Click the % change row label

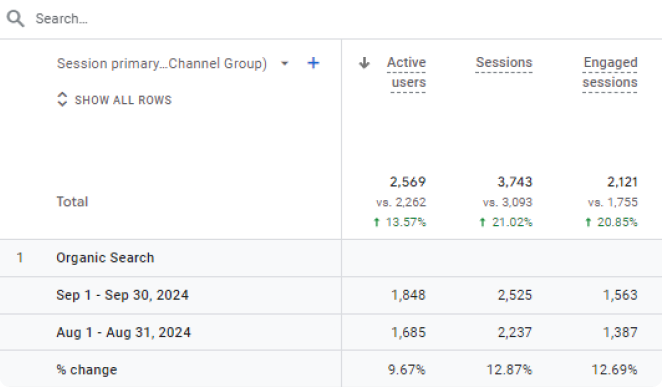pos(87,370)
